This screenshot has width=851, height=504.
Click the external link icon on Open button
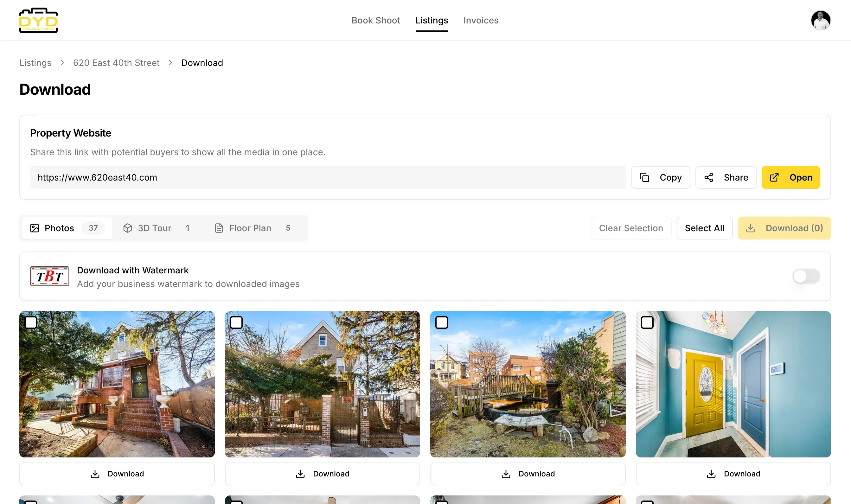[x=774, y=177]
